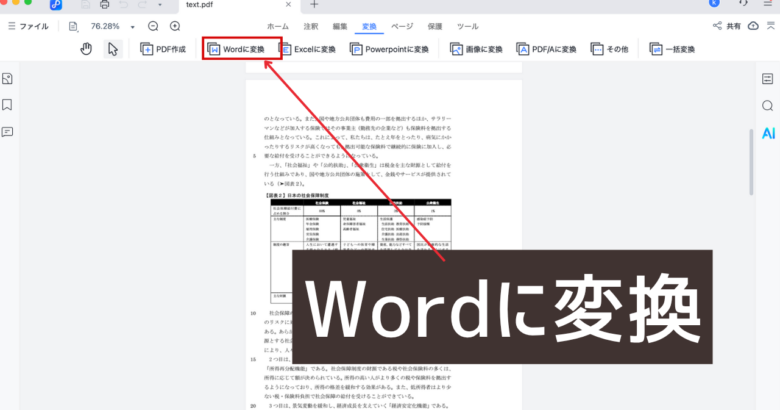Open the thumbnails panel in left sidebar
This screenshot has height=410, width=780.
tap(8, 79)
